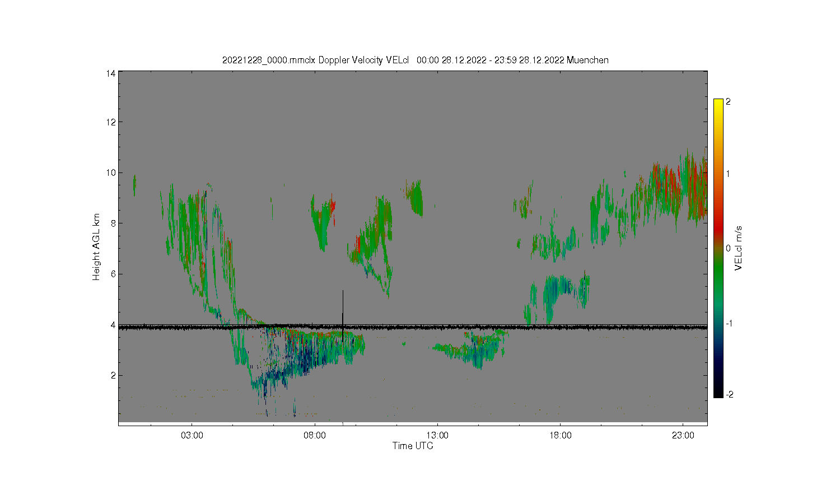The height and width of the screenshot is (504, 840).
Task: Click the '23:00' time tick label
Action: point(683,436)
